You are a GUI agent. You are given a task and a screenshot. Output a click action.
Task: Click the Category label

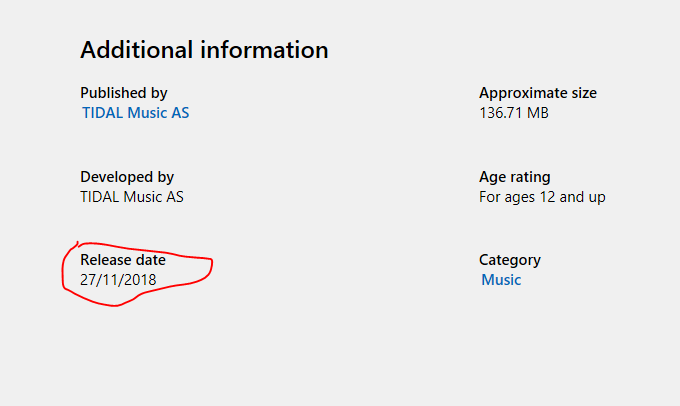pyautogui.click(x=510, y=260)
